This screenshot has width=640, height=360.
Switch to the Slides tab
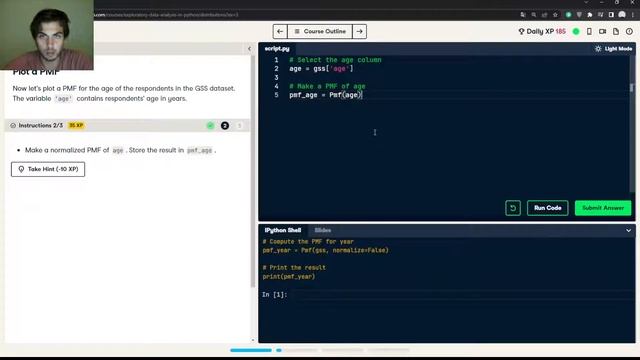(323, 230)
